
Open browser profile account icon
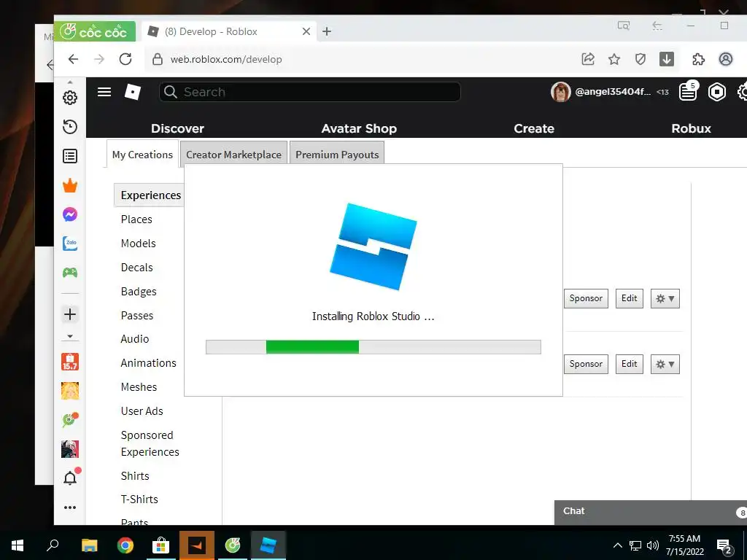(x=726, y=59)
